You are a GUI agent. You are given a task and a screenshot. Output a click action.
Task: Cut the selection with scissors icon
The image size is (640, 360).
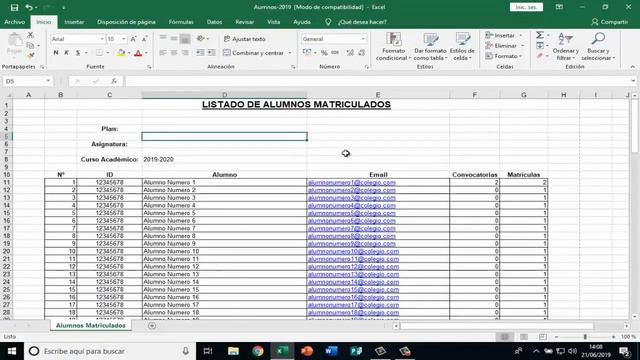pos(30,35)
